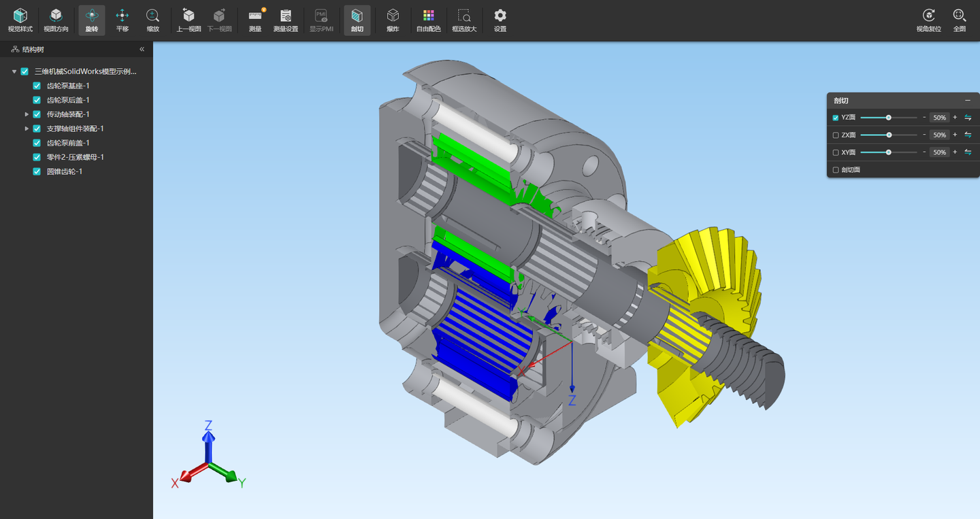The width and height of the screenshot is (980, 519).
Task: Decrease YZ面 percentage with minus button
Action: [924, 118]
